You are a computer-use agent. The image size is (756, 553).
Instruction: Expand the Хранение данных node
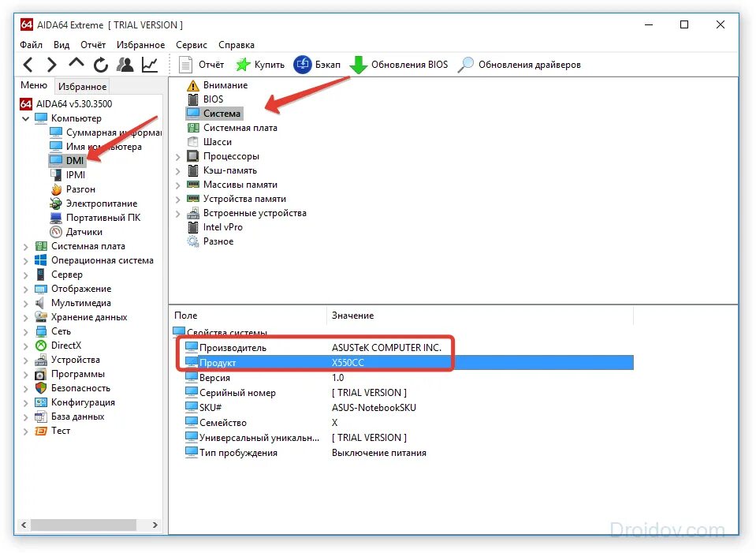(x=25, y=317)
